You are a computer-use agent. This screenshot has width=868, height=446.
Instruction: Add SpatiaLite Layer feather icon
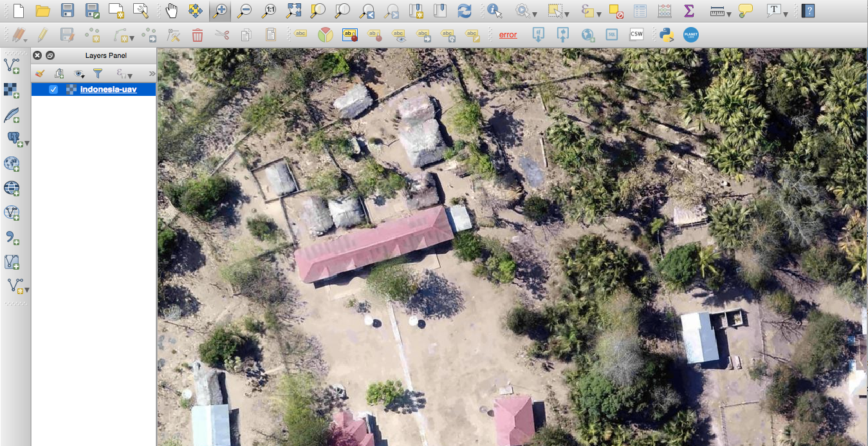click(x=12, y=115)
